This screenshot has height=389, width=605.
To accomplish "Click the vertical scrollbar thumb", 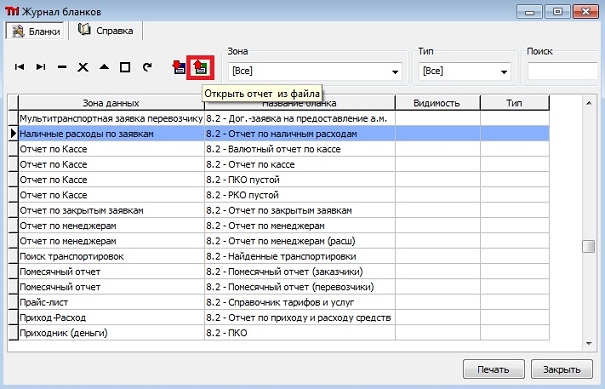I will pyautogui.click(x=588, y=247).
